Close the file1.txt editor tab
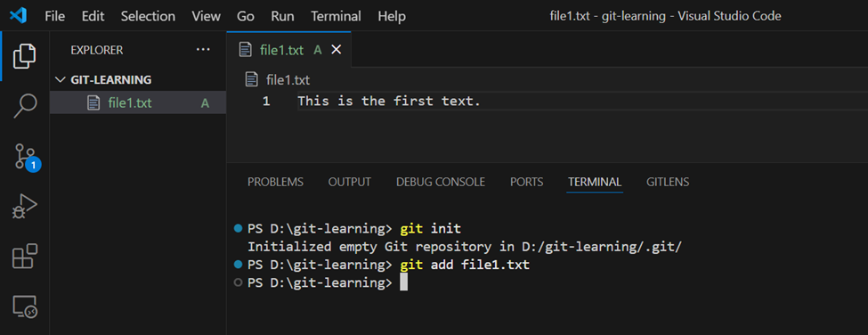This screenshot has height=335, width=868. 336,50
